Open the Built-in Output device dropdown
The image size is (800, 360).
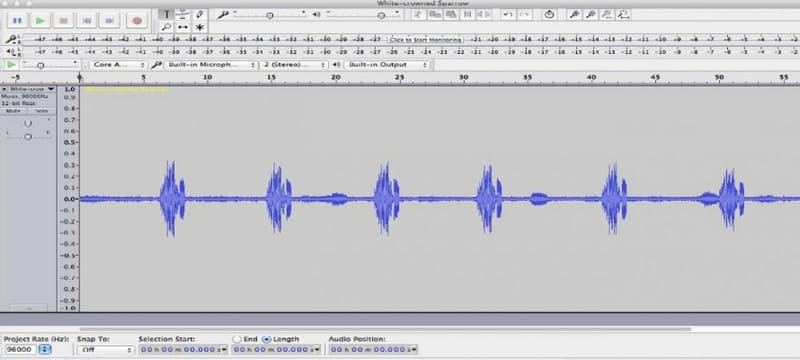coord(387,65)
